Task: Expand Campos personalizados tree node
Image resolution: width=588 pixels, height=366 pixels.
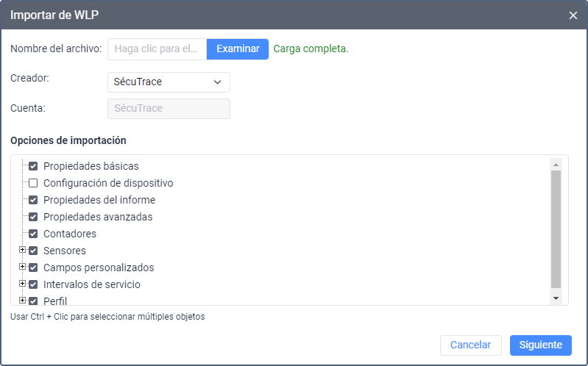Action: (x=22, y=267)
